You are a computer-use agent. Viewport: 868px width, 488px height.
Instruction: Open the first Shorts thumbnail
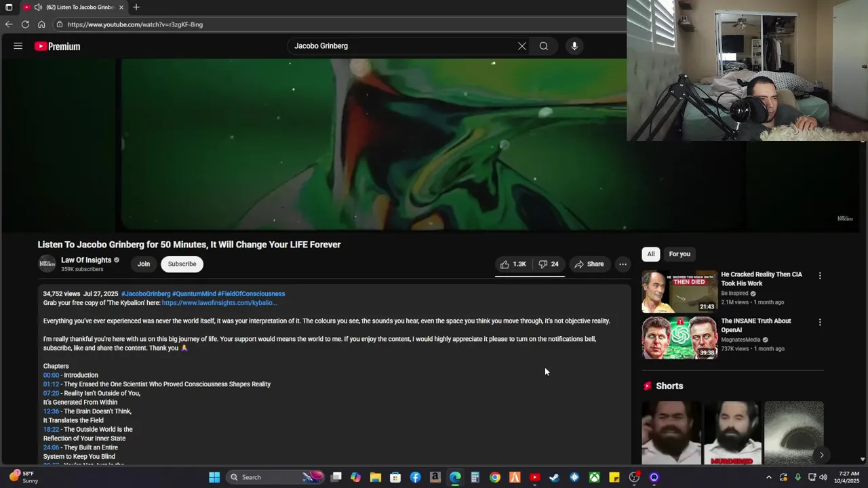[671, 433]
